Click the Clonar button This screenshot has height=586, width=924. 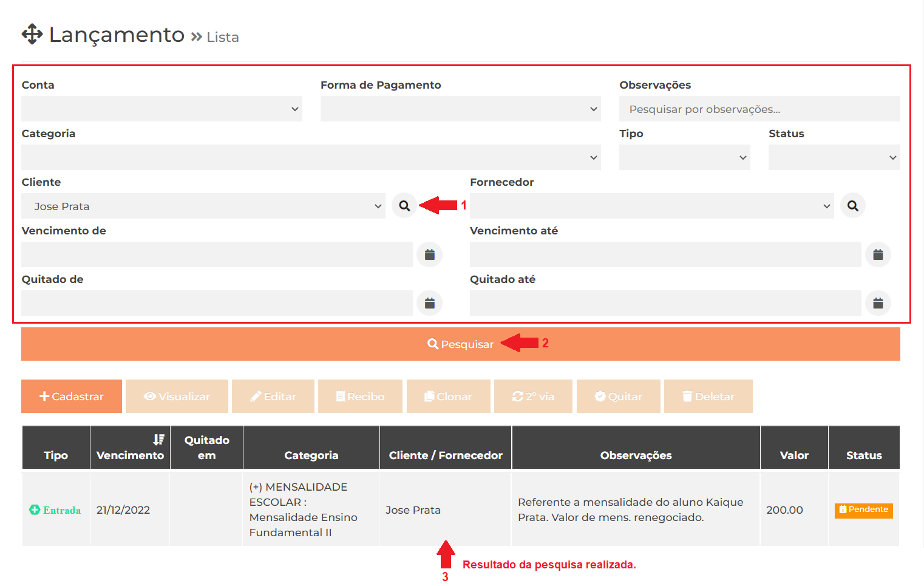449,396
